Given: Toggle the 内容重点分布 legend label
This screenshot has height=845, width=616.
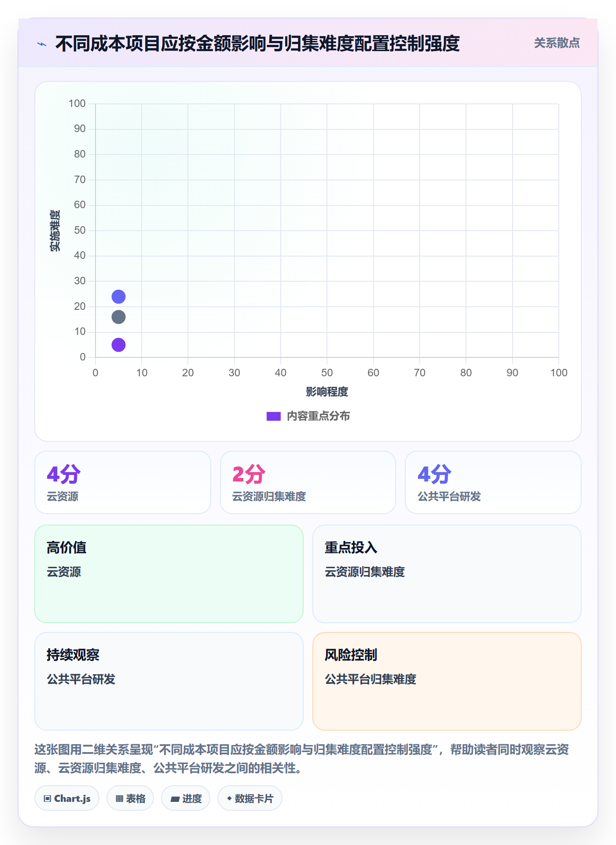Looking at the screenshot, I should (318, 416).
